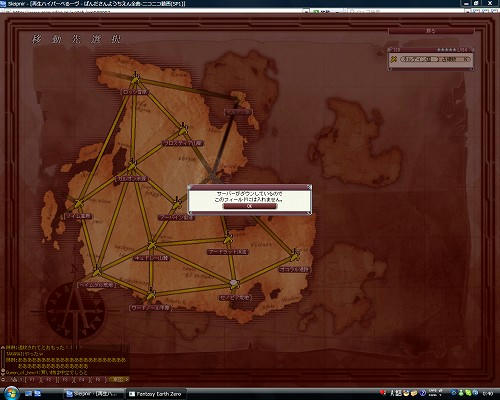The image size is (500, 400).
Task: Select the highlighted chat channel tab
Action: pos(117,379)
